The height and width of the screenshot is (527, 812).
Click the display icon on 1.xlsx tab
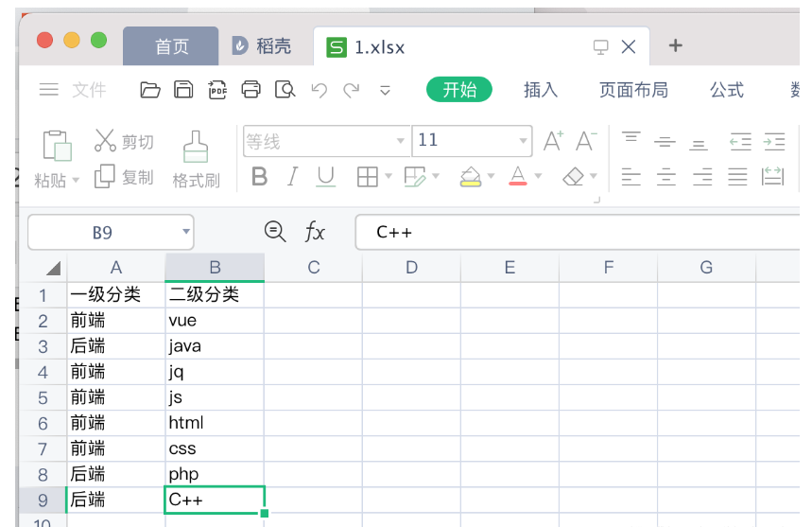click(600, 47)
